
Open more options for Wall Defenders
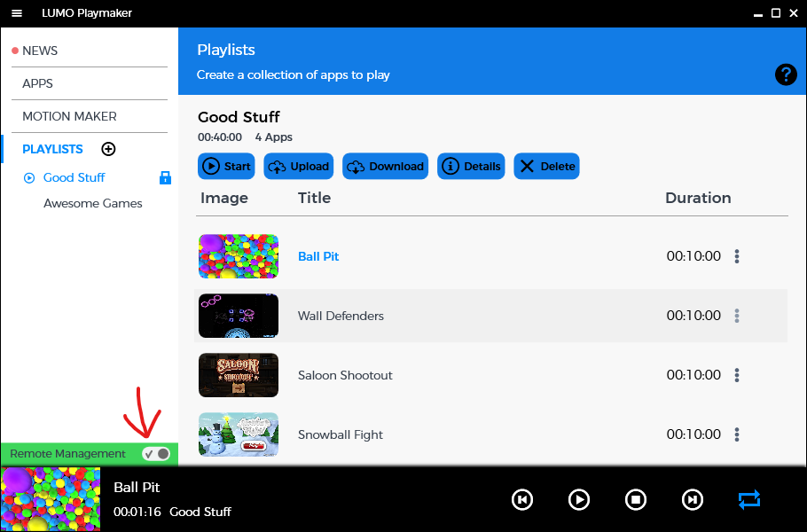coord(737,316)
